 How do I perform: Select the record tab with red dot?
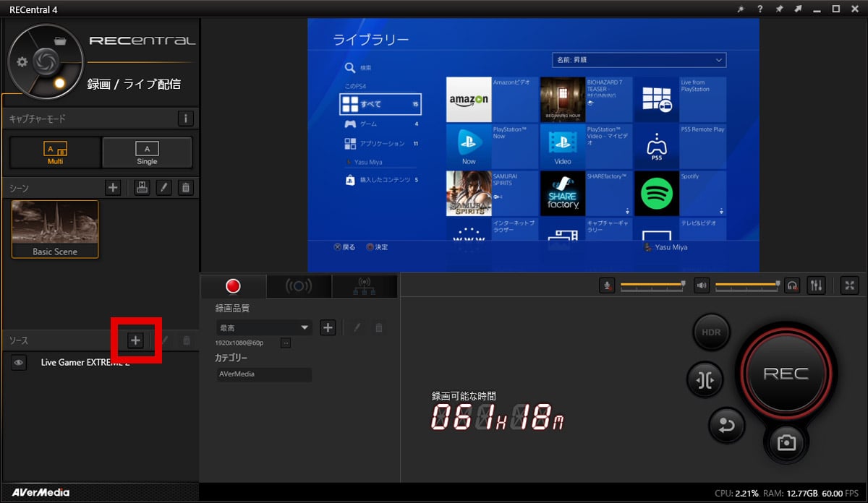[x=233, y=286]
